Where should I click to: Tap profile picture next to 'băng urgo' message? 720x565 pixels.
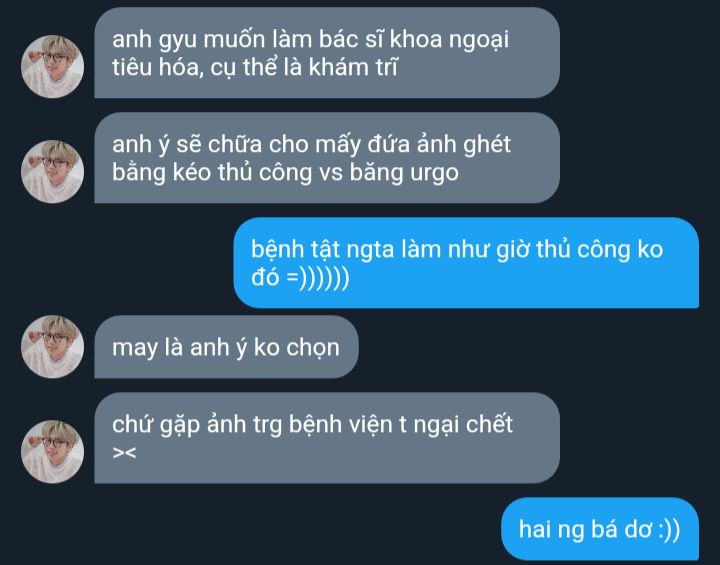pyautogui.click(x=52, y=171)
